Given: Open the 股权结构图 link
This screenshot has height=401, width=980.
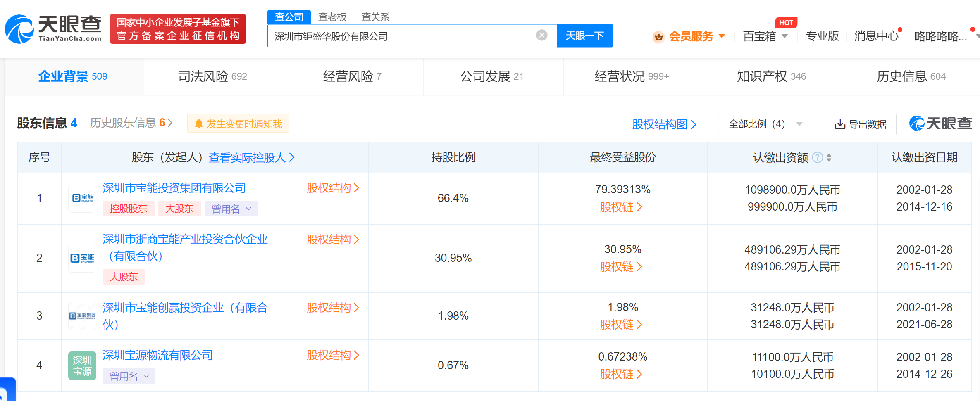Looking at the screenshot, I should tap(664, 124).
